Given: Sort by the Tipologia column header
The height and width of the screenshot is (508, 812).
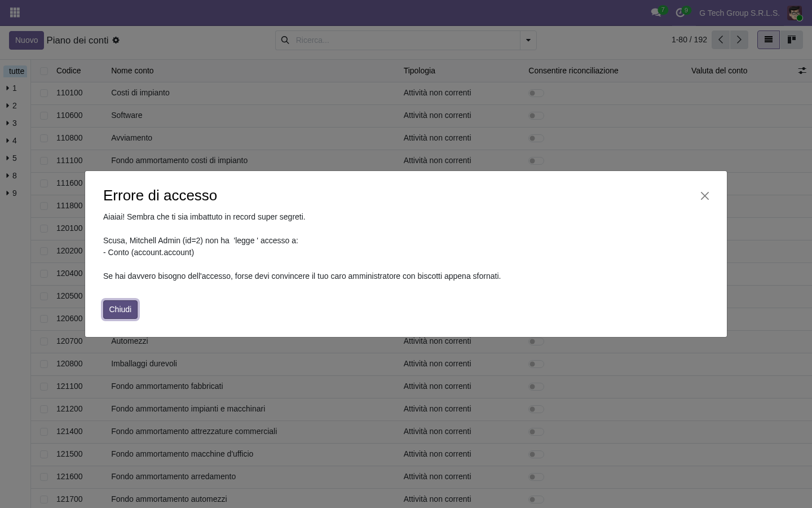Looking at the screenshot, I should [x=420, y=71].
